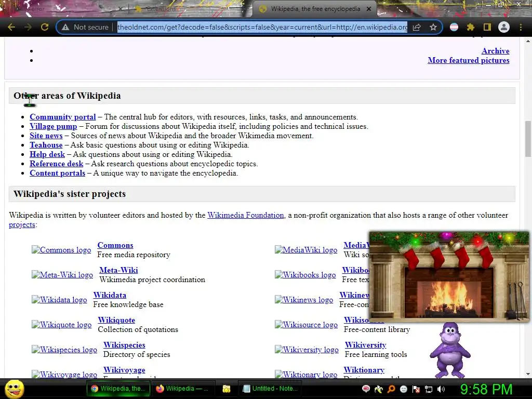Open Chrome's three-dot menu
Image resolution: width=532 pixels, height=399 pixels.
pyautogui.click(x=521, y=27)
